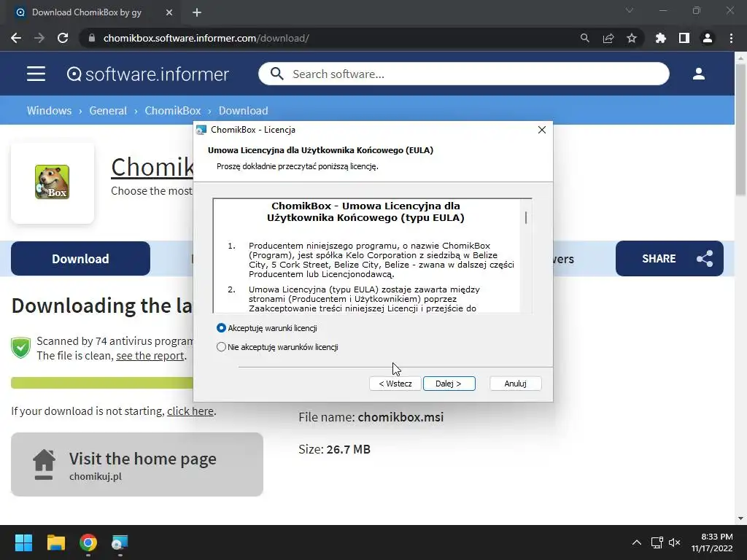This screenshot has width=747, height=560.
Task: Click the ChomikBox app icon thumbnail
Action: [x=53, y=182]
